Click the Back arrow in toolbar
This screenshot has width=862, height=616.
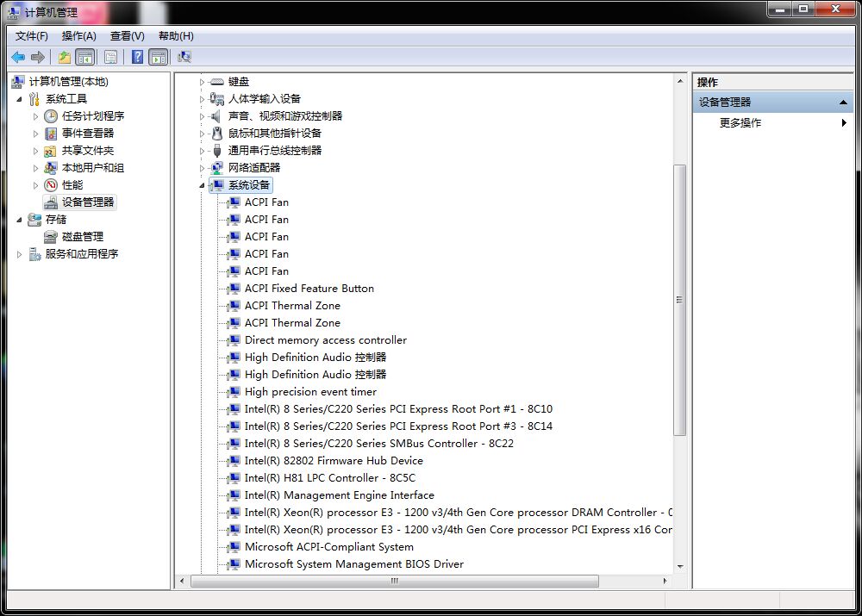pyautogui.click(x=17, y=57)
